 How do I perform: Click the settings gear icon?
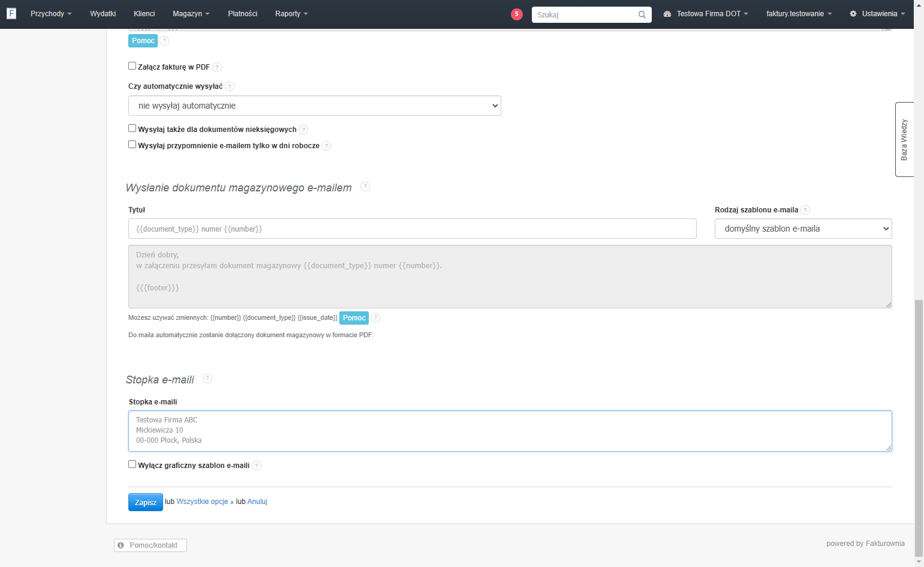[853, 14]
